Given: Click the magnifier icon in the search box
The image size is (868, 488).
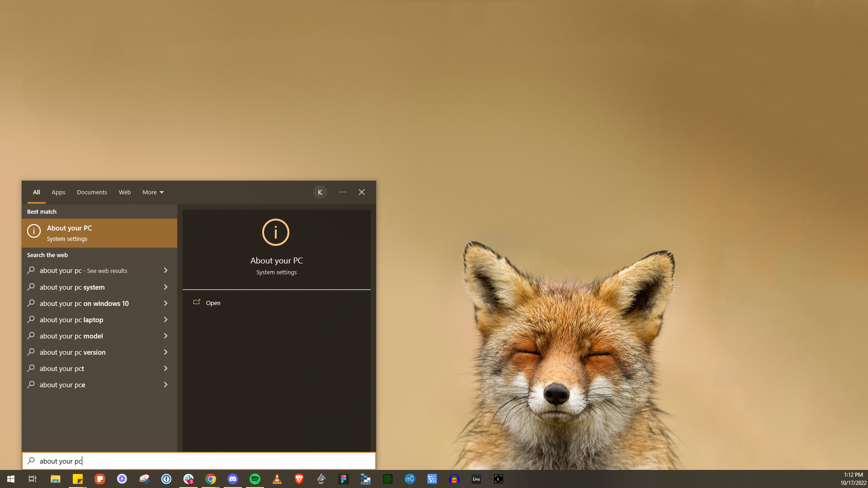Looking at the screenshot, I should point(31,461).
